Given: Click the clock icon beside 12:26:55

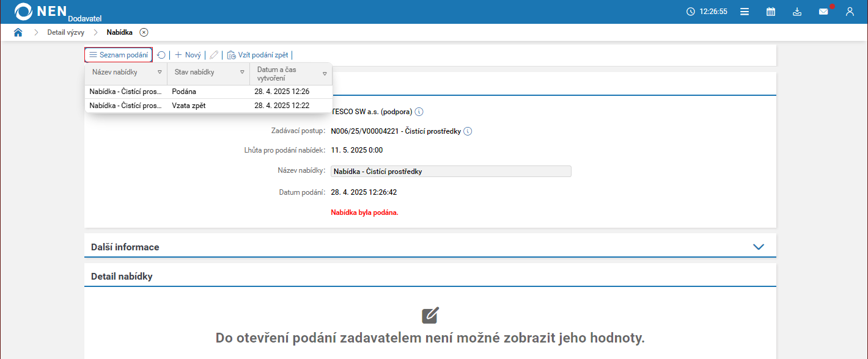Looking at the screenshot, I should click(x=690, y=11).
